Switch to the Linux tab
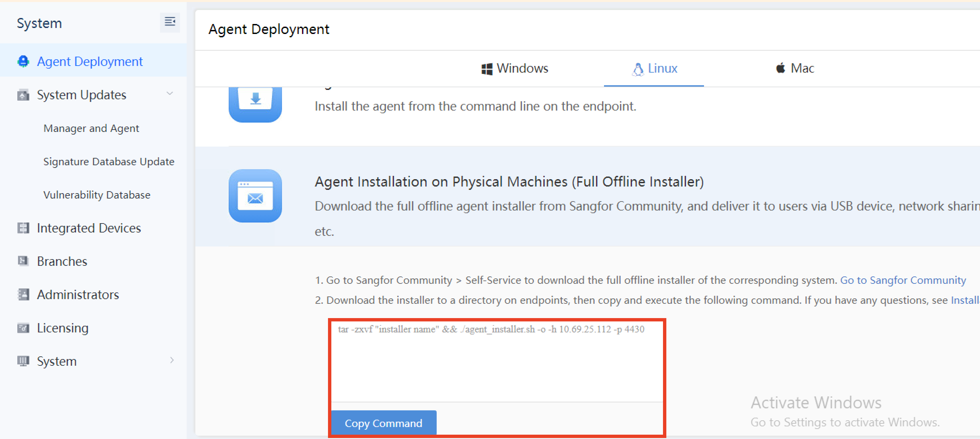The image size is (980, 439). [654, 68]
